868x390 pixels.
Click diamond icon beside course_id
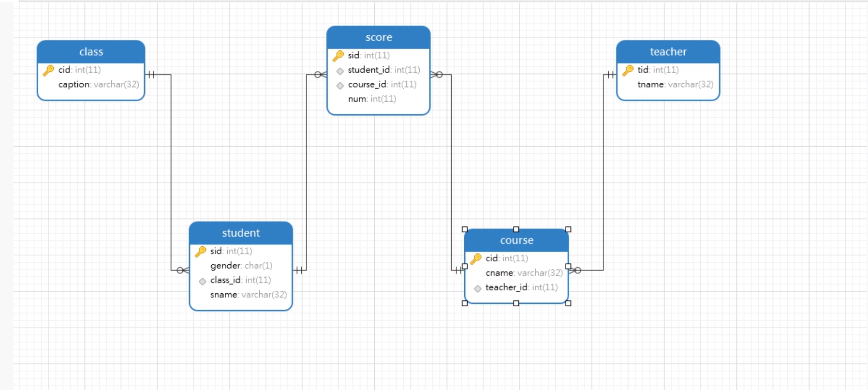(340, 86)
